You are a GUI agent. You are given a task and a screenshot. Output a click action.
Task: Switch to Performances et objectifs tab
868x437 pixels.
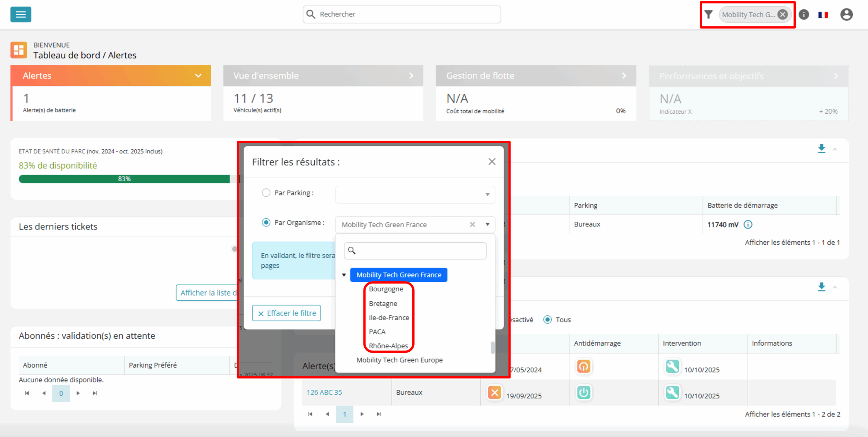pos(748,76)
